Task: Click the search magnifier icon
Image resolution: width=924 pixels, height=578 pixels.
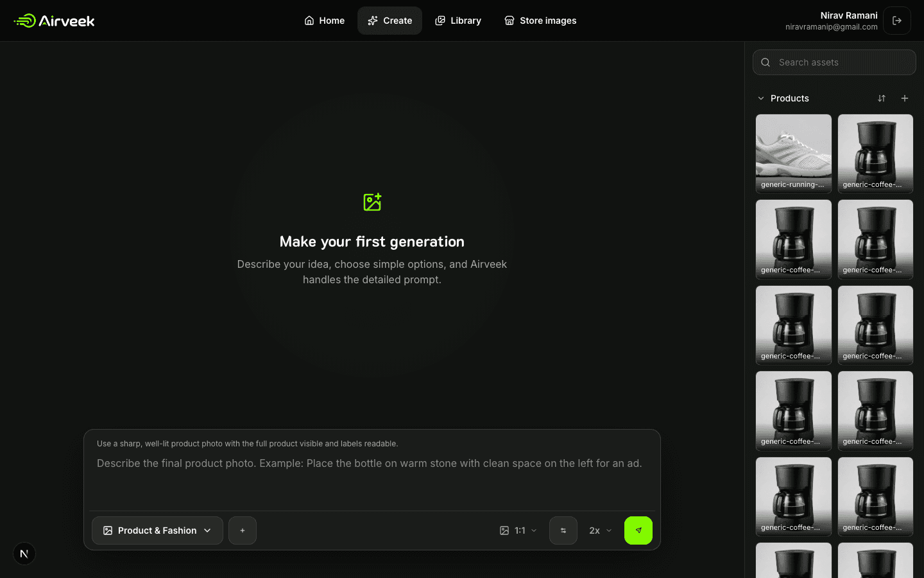Action: pyautogui.click(x=766, y=62)
